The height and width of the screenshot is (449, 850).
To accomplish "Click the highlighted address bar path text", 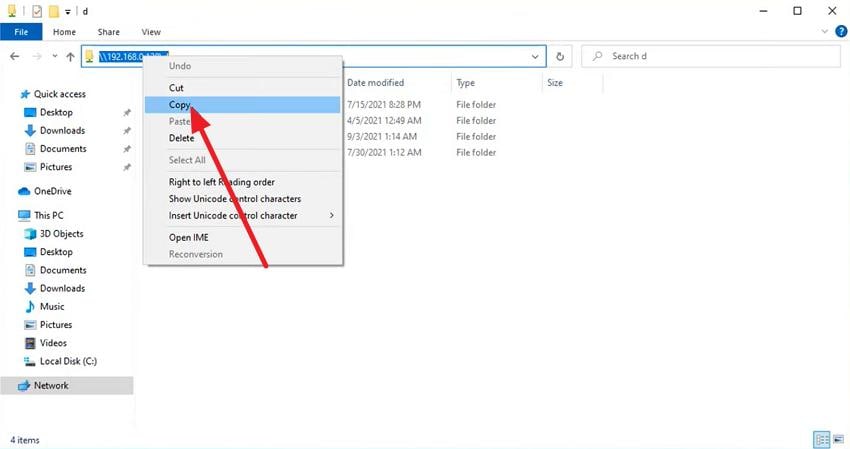I will (133, 56).
